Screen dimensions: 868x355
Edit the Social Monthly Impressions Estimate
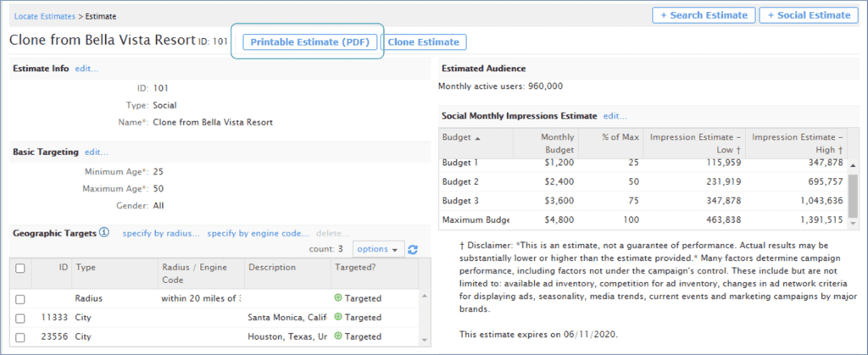tap(615, 116)
